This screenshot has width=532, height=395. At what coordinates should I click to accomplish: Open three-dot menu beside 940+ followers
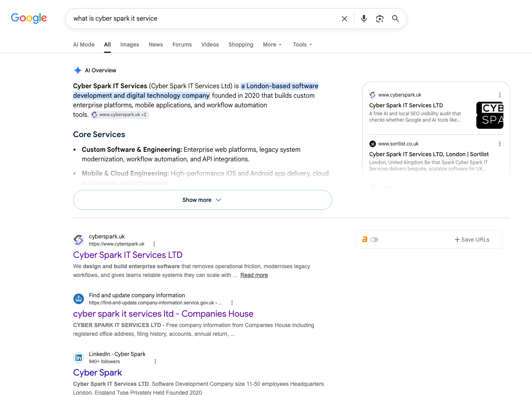coord(155,362)
